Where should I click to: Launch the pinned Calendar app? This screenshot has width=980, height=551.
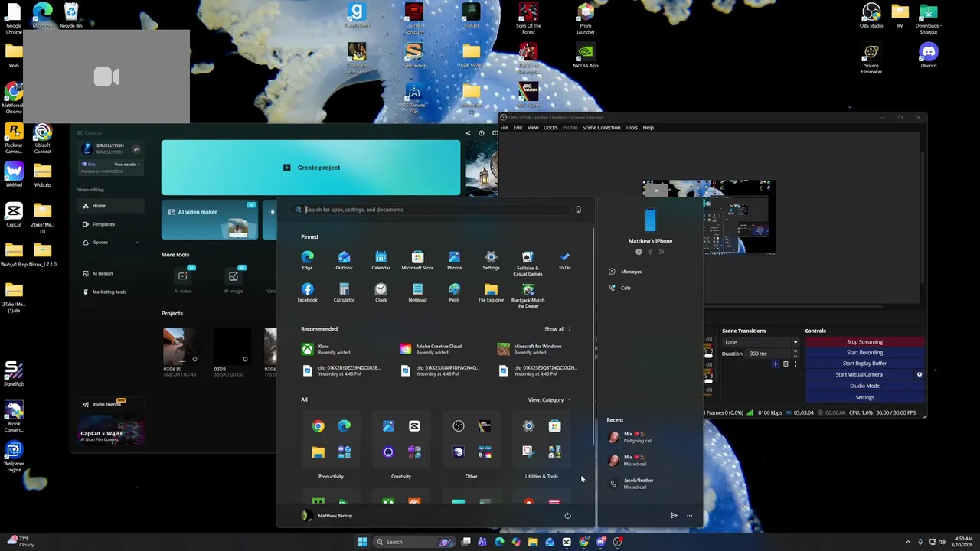(381, 260)
